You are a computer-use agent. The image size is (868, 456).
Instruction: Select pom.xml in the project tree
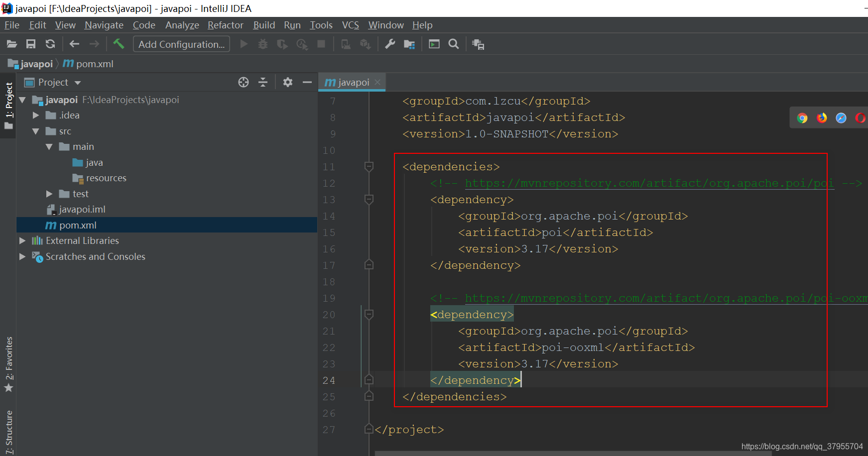pyautogui.click(x=167, y=225)
